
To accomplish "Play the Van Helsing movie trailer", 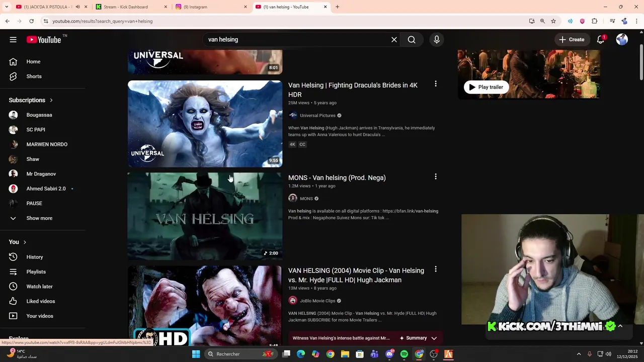I will [486, 87].
